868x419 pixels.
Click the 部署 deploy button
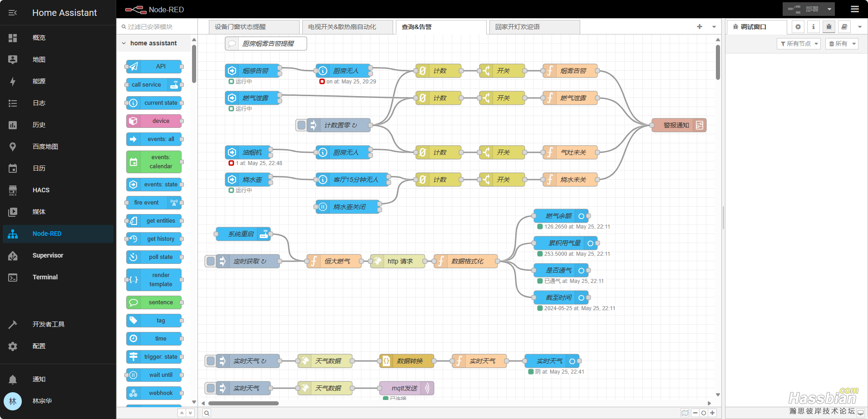(803, 9)
